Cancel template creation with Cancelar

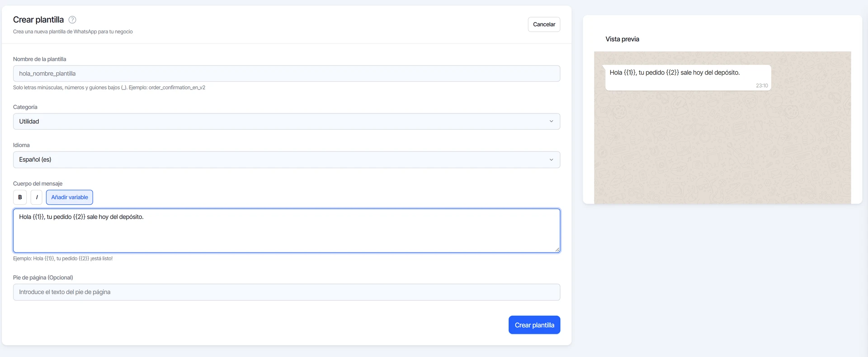click(x=544, y=24)
